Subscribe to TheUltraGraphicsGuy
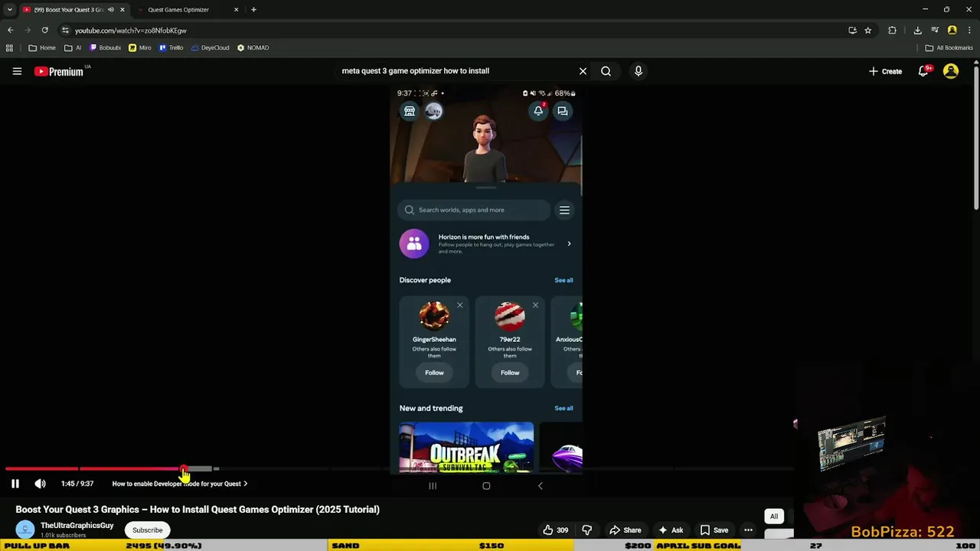Screen dimensions: 980x551 [148, 530]
